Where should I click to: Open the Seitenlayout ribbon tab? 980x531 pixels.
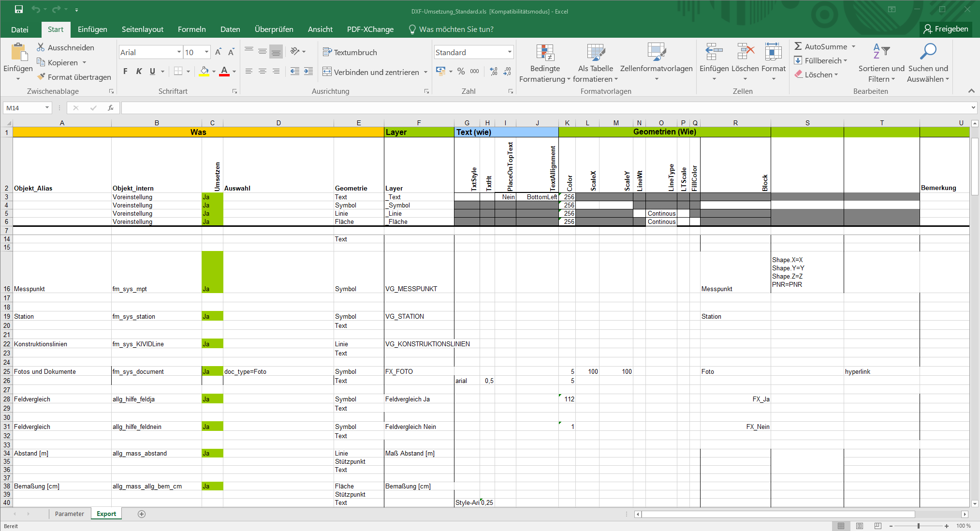point(142,29)
